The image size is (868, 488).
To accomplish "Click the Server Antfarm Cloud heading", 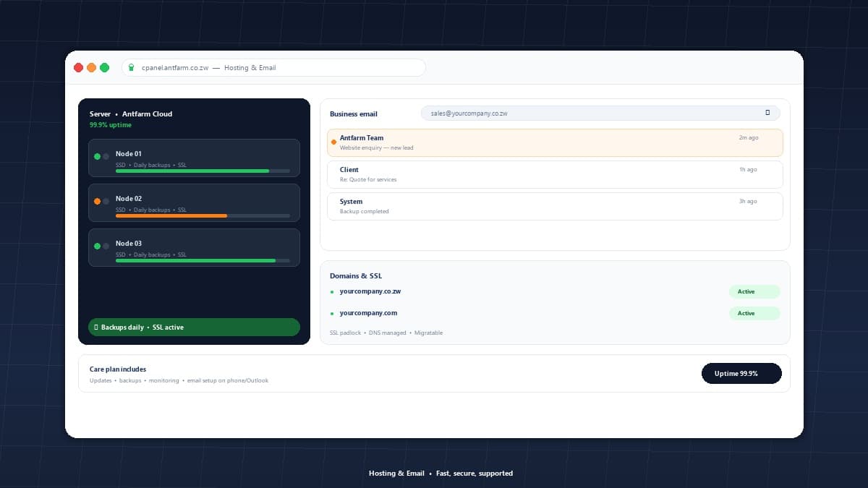I will click(131, 114).
